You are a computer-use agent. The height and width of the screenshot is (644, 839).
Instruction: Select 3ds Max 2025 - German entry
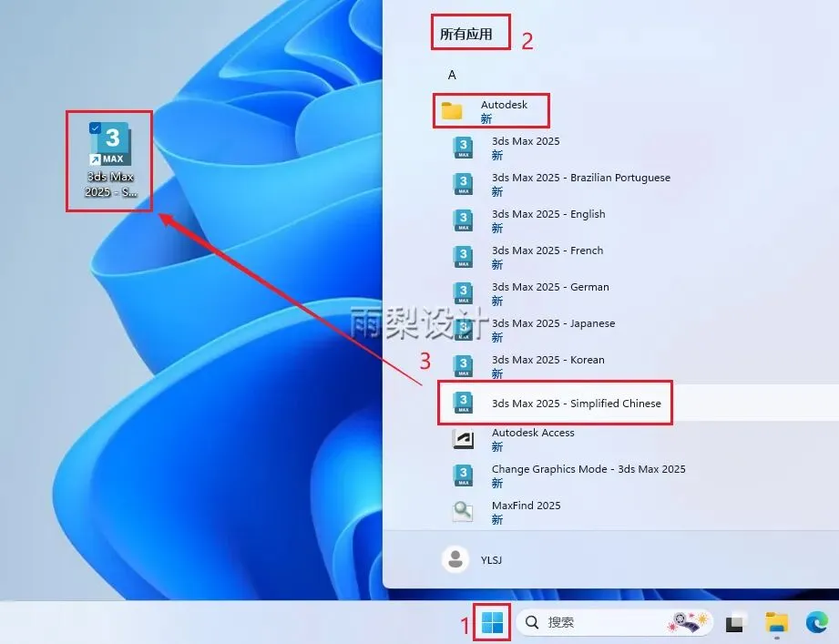pyautogui.click(x=550, y=287)
